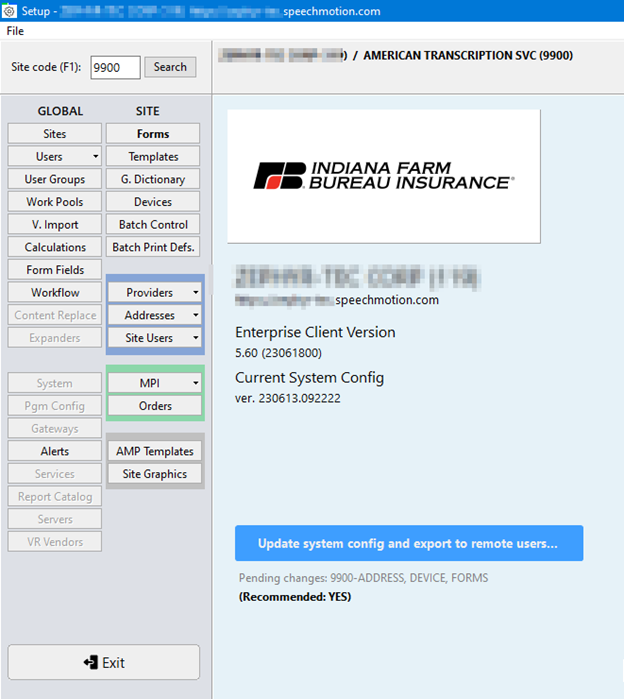
Task: Open the File menu
Action: (x=15, y=31)
